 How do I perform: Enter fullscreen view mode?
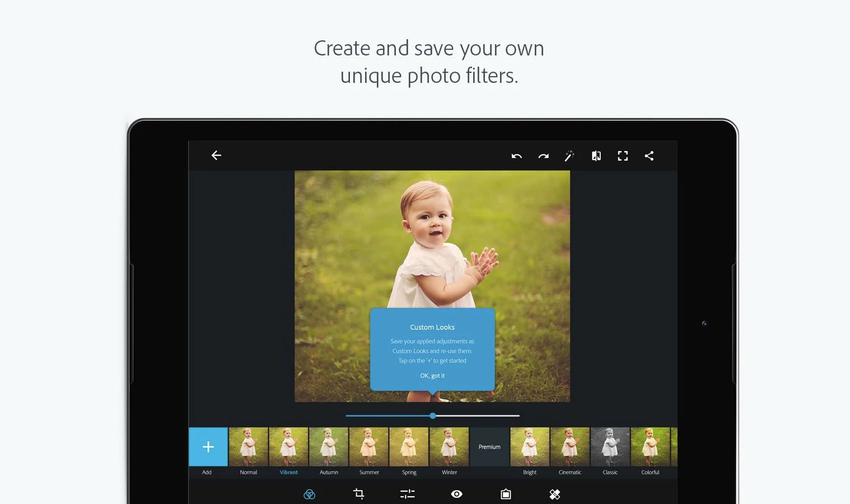click(623, 156)
